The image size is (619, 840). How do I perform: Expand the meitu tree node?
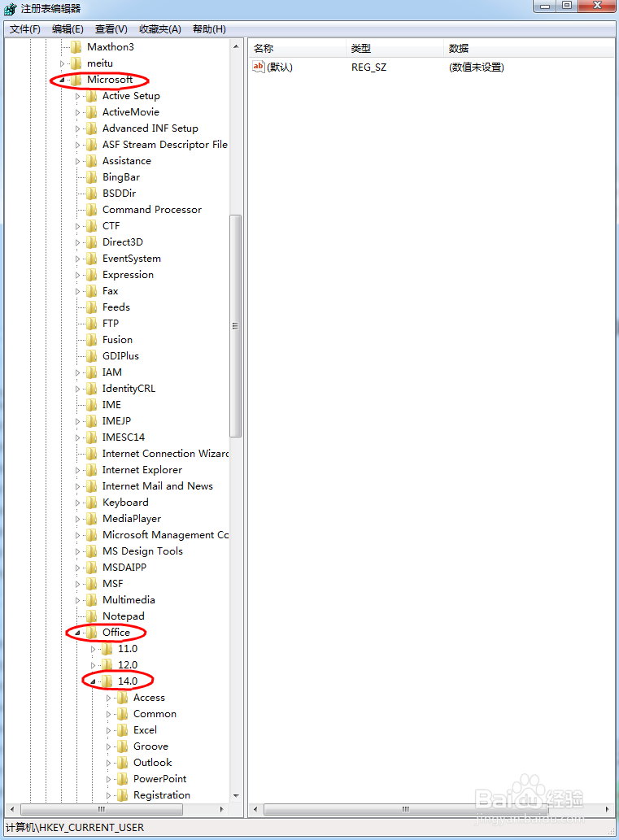62,63
